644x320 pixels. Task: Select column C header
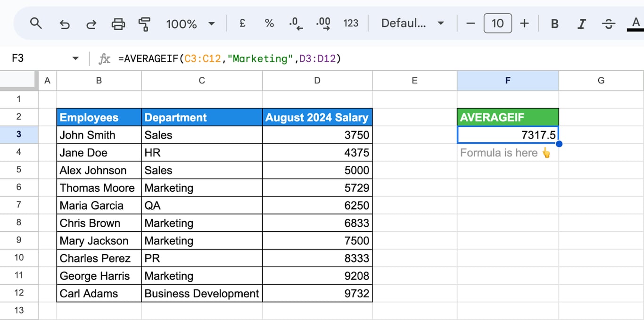(202, 81)
